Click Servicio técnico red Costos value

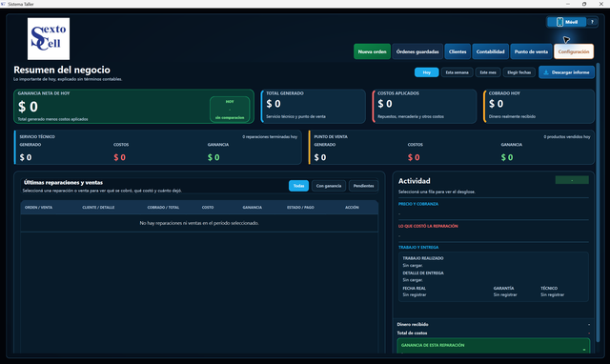(x=119, y=157)
